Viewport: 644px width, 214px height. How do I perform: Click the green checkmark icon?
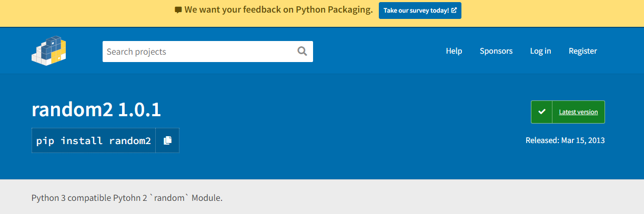pyautogui.click(x=541, y=112)
